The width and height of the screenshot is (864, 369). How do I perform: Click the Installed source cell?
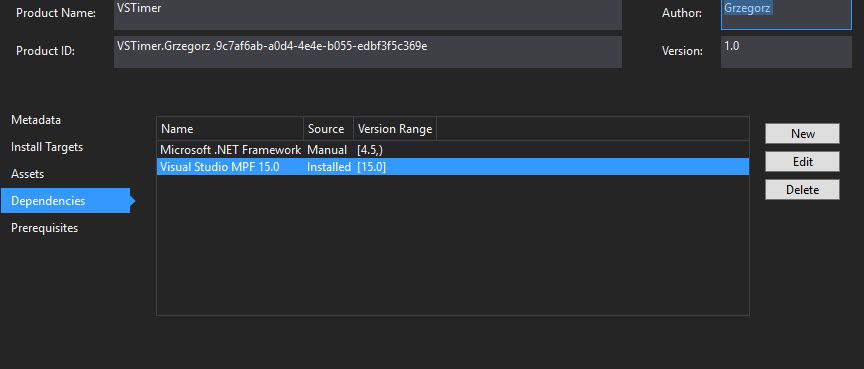[x=329, y=167]
